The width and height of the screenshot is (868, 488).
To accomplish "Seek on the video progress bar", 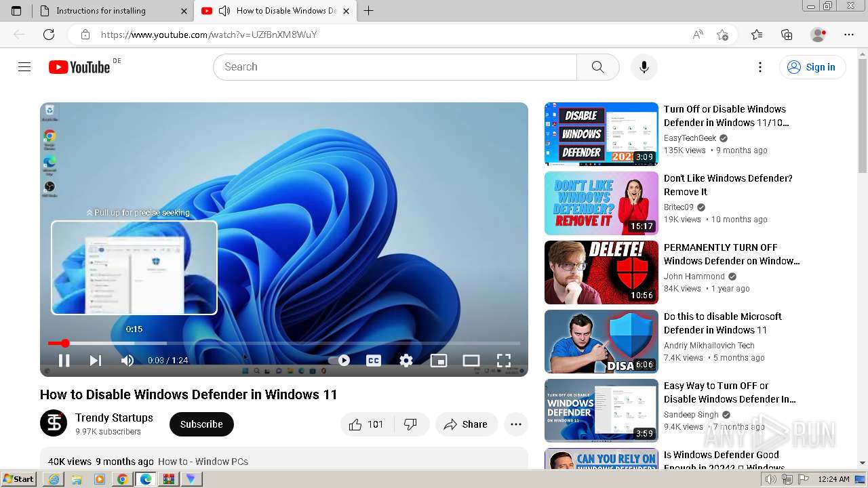I will 284,344.
